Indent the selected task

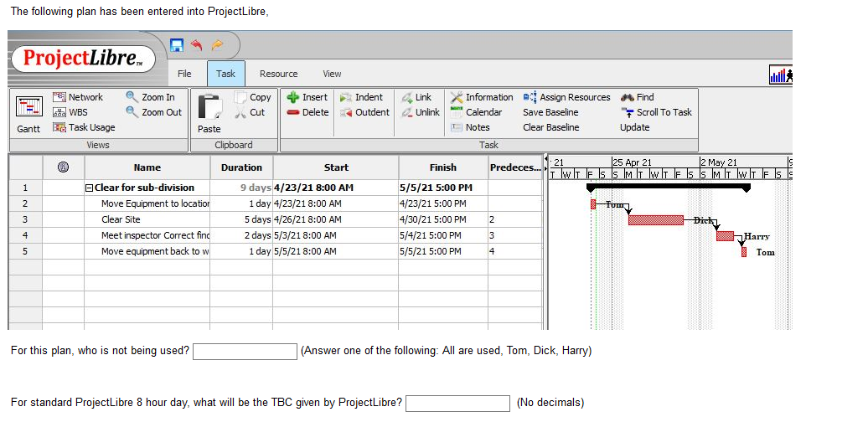tap(361, 97)
